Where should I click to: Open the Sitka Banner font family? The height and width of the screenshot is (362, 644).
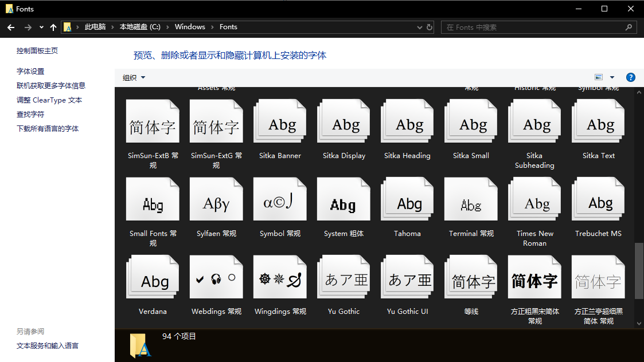click(x=280, y=121)
